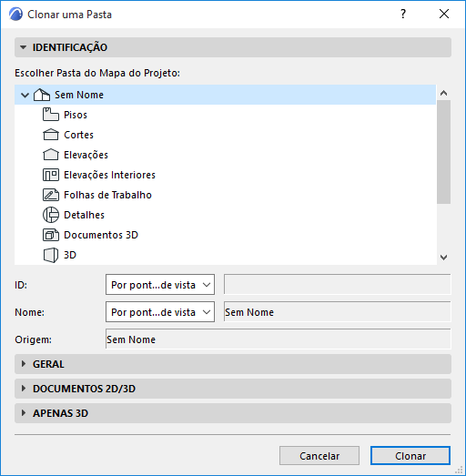Pick the Elevações Interiores icon
Screen dimensions: 466x476
(x=51, y=175)
